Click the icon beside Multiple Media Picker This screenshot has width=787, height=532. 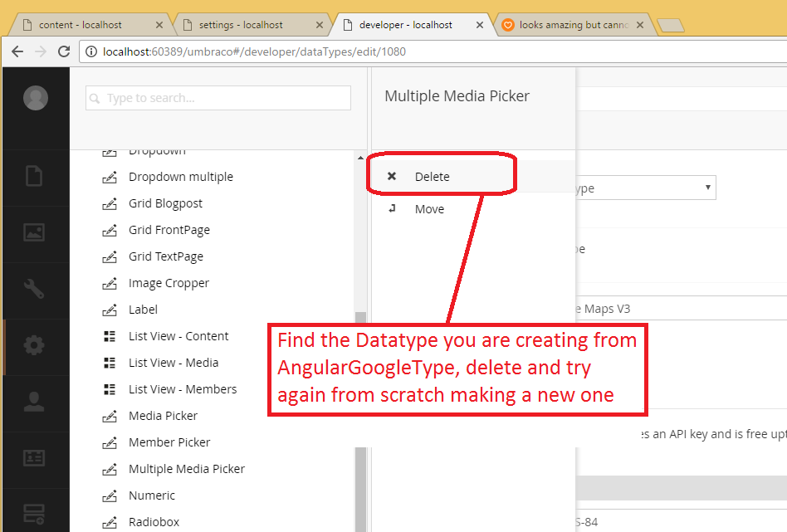110,469
